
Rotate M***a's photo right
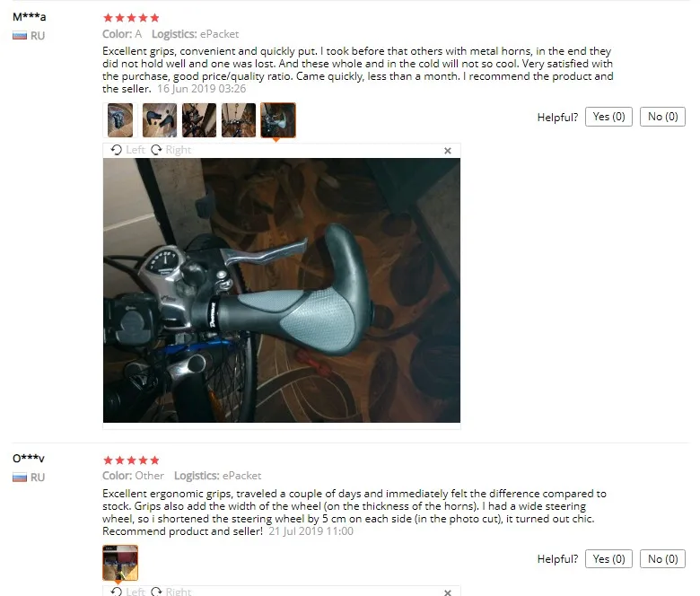(171, 150)
